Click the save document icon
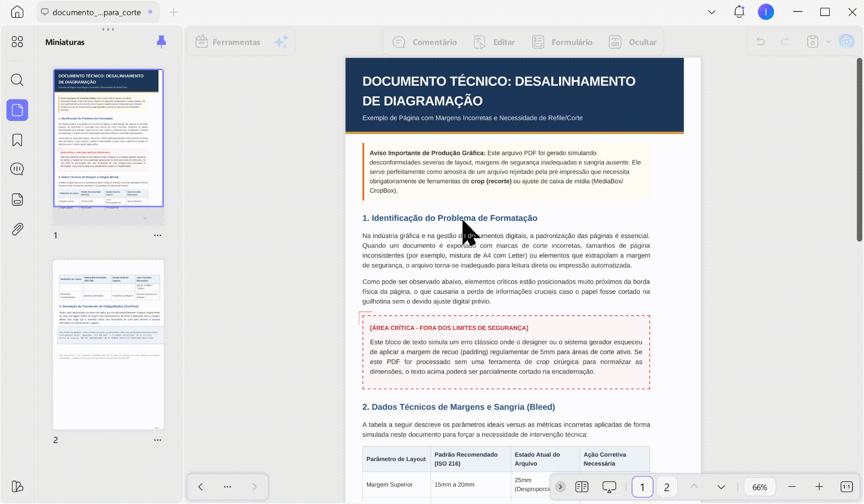The height and width of the screenshot is (504, 864). [813, 42]
